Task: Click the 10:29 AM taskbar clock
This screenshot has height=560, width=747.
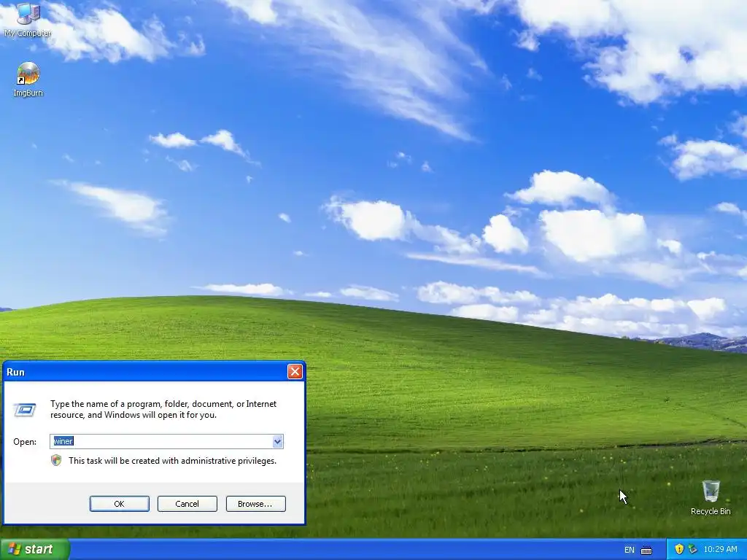Action: (x=720, y=550)
